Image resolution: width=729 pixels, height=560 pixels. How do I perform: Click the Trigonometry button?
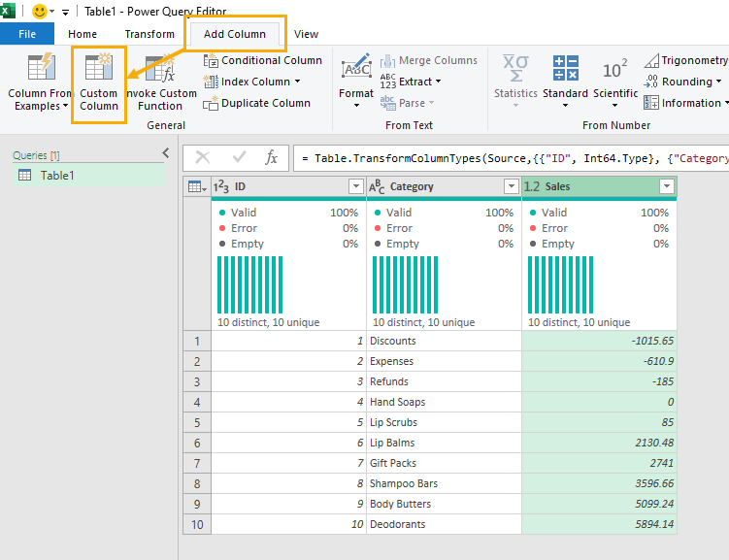coord(685,60)
